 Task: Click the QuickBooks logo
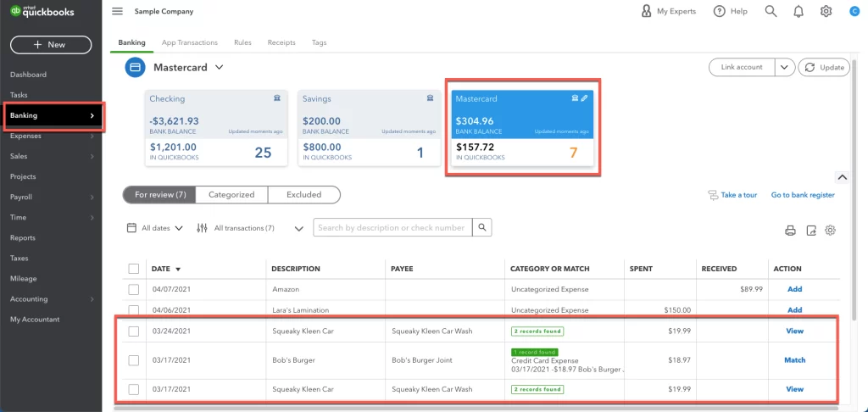coord(42,12)
